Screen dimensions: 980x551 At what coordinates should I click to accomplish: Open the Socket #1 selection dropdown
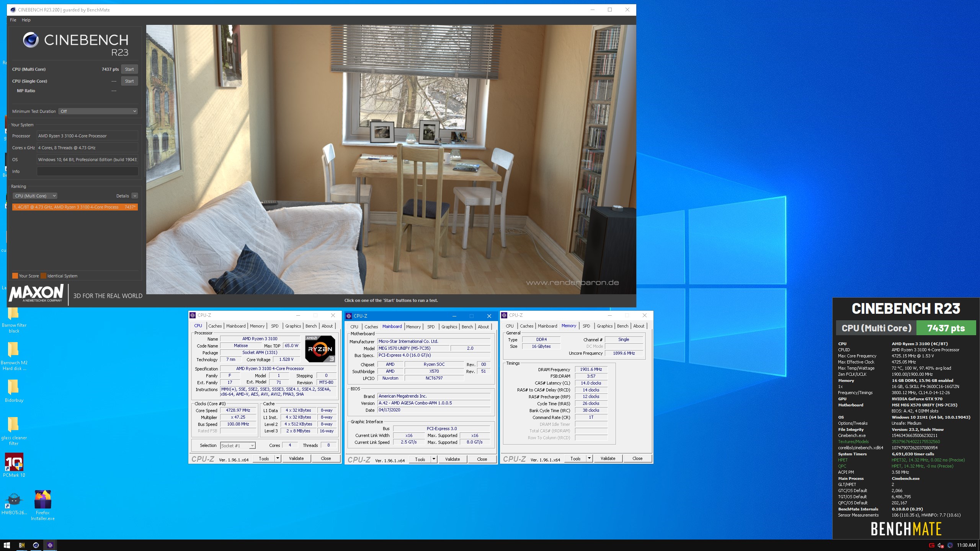[x=238, y=446]
